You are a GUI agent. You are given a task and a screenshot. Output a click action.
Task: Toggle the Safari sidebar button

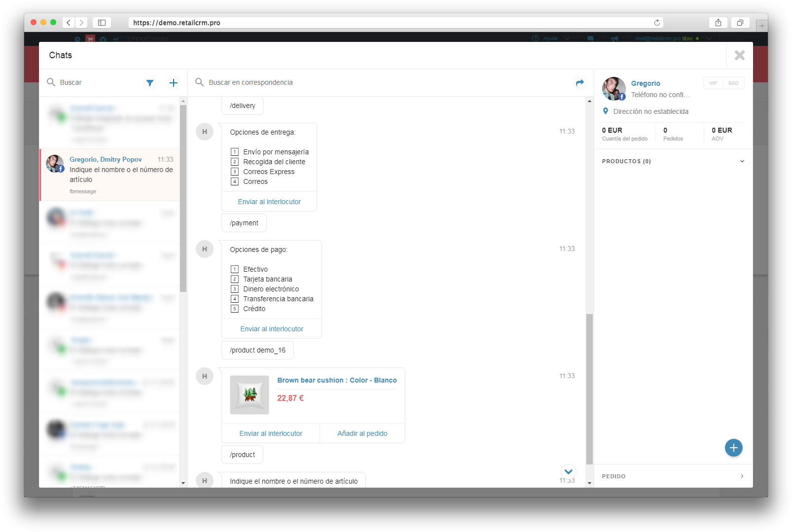click(x=102, y=23)
